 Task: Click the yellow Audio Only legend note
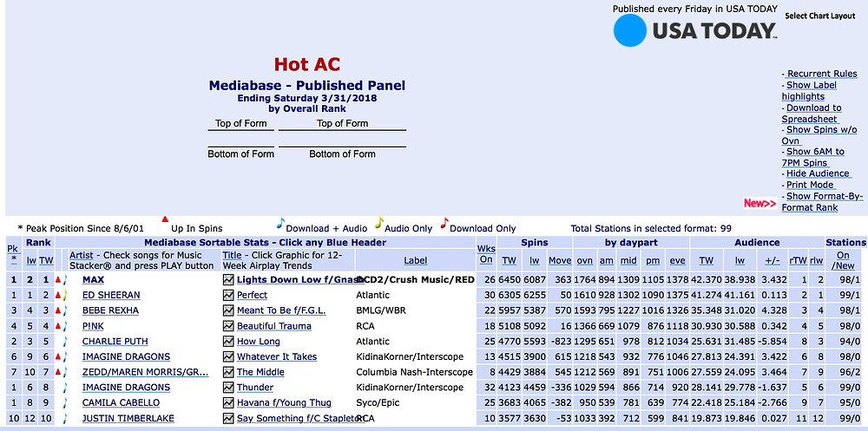[x=379, y=222]
